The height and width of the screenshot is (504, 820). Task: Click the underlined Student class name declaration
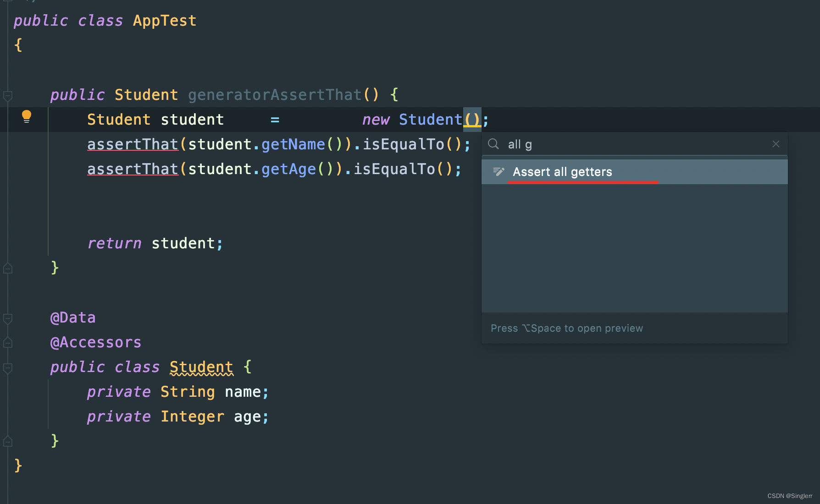click(201, 367)
